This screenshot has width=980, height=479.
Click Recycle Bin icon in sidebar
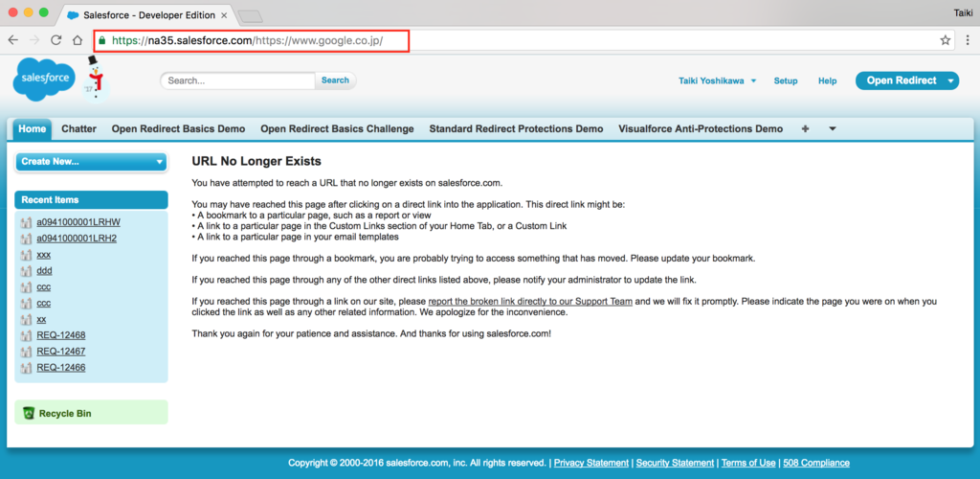coord(29,413)
